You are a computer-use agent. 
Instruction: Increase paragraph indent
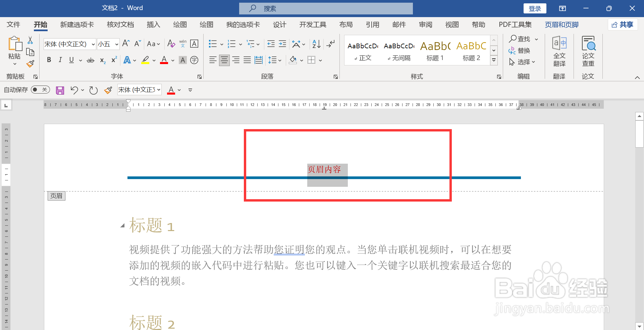tap(282, 44)
